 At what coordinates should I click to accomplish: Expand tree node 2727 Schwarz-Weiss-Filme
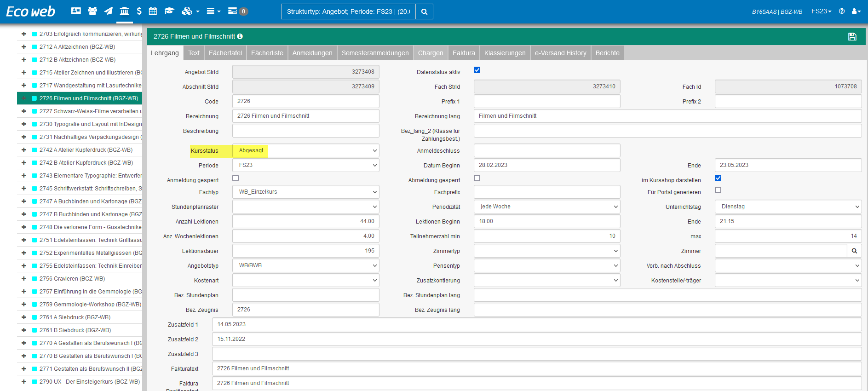coord(23,111)
